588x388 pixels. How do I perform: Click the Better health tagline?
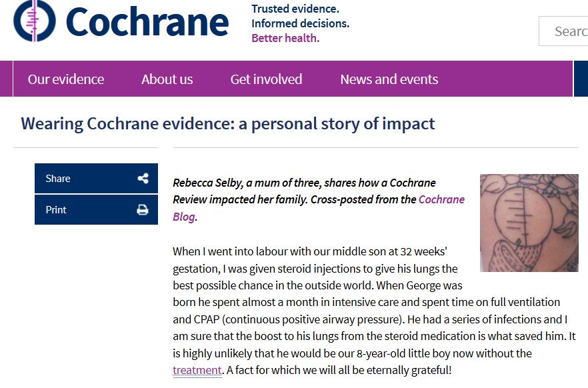285,38
